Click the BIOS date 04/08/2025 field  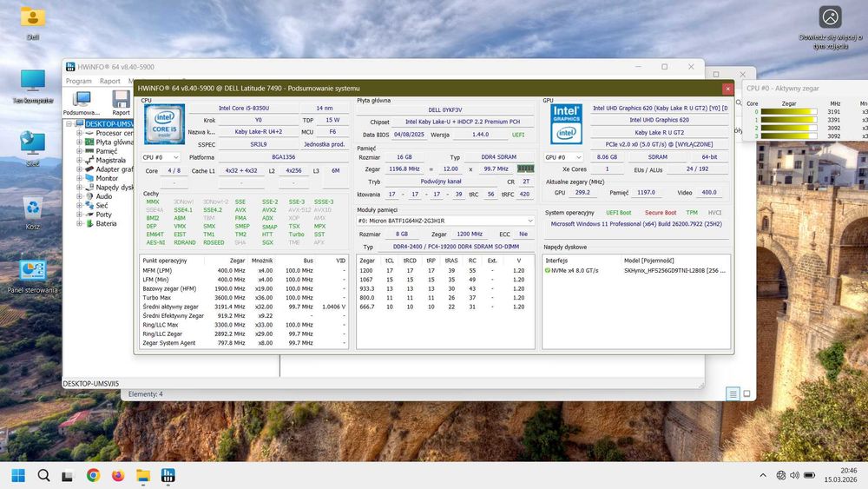click(409, 135)
